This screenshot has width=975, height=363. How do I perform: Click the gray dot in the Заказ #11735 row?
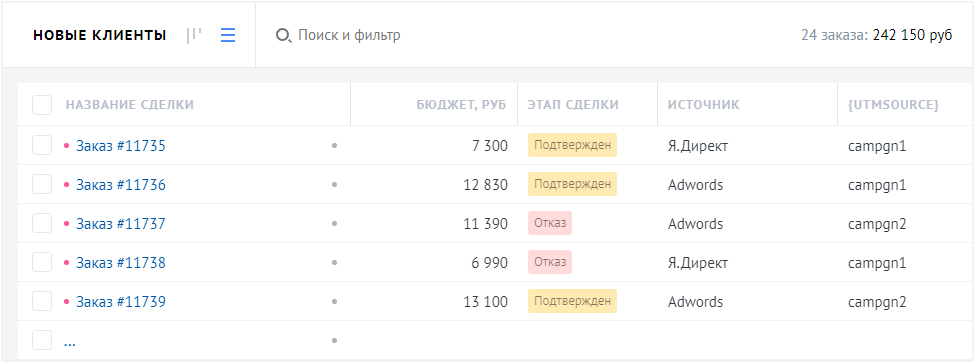click(335, 146)
